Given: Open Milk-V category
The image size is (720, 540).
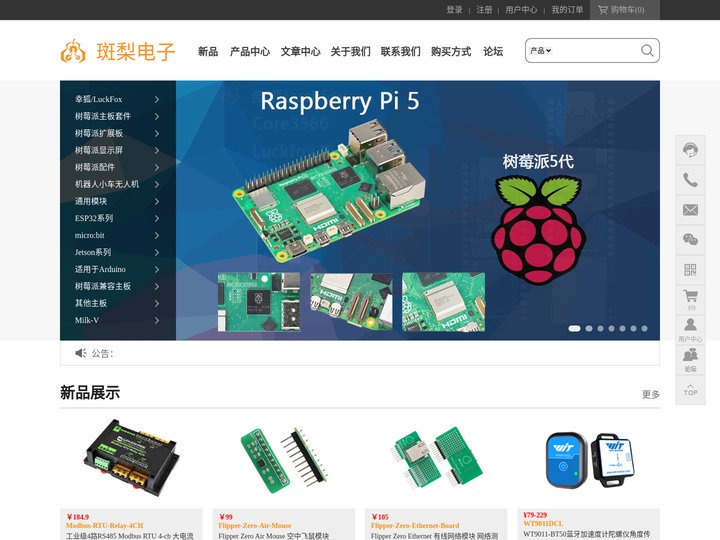Looking at the screenshot, I should [x=87, y=320].
